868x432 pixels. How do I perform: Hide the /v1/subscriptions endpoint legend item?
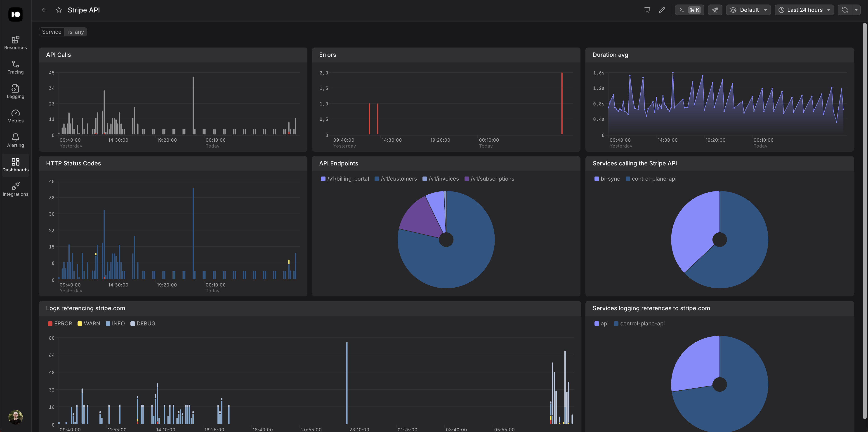click(489, 179)
